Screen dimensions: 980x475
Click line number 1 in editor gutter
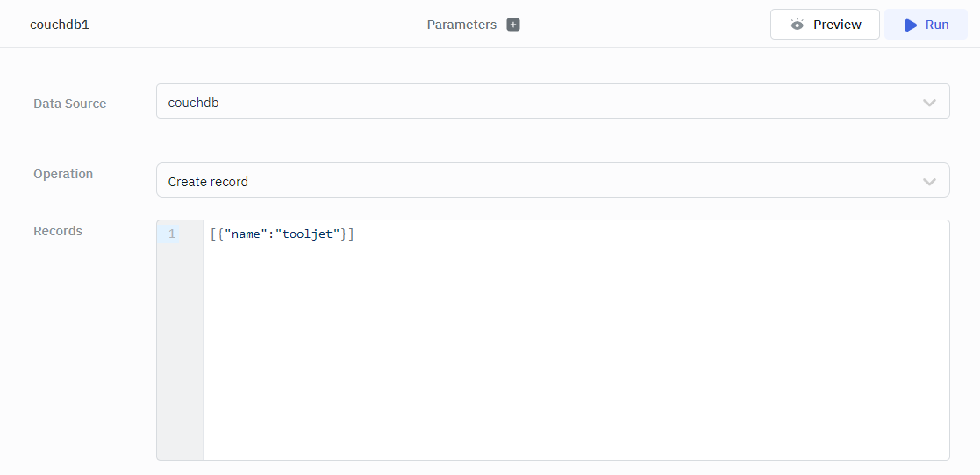172,234
